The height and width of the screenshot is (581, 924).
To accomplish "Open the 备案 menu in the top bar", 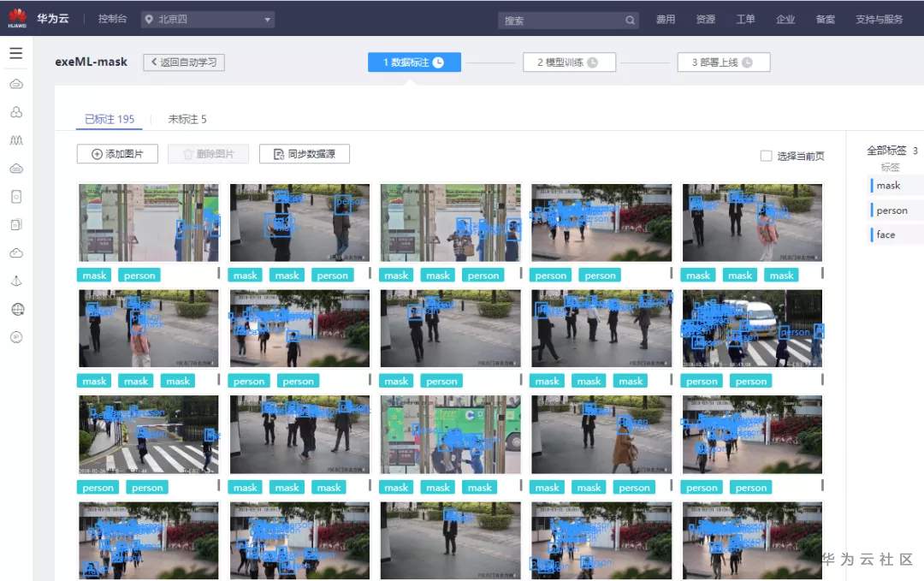I will point(825,20).
